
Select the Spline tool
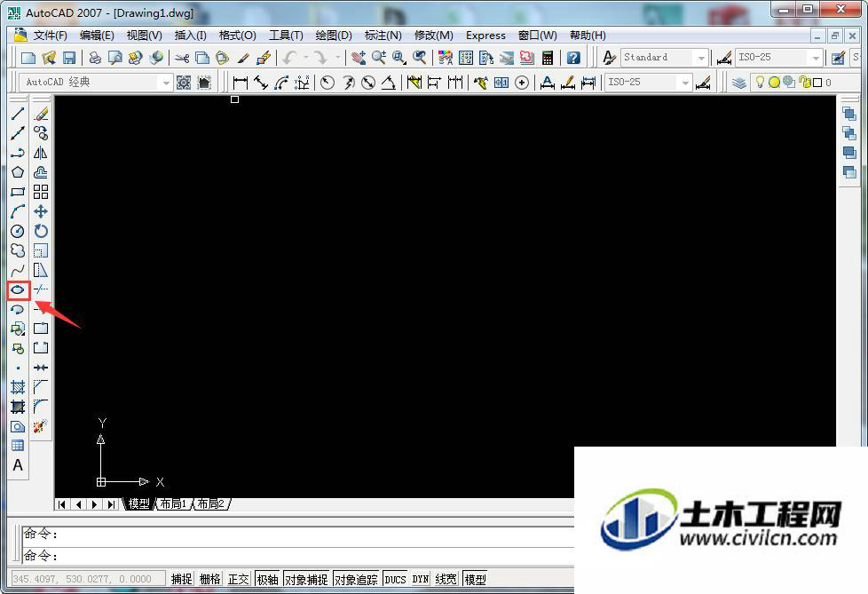[x=18, y=270]
